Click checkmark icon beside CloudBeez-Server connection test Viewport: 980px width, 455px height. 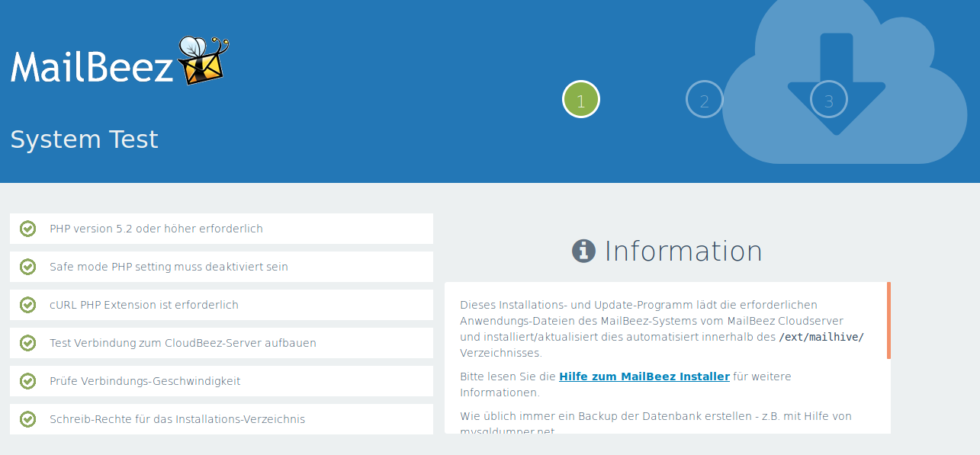tap(28, 343)
